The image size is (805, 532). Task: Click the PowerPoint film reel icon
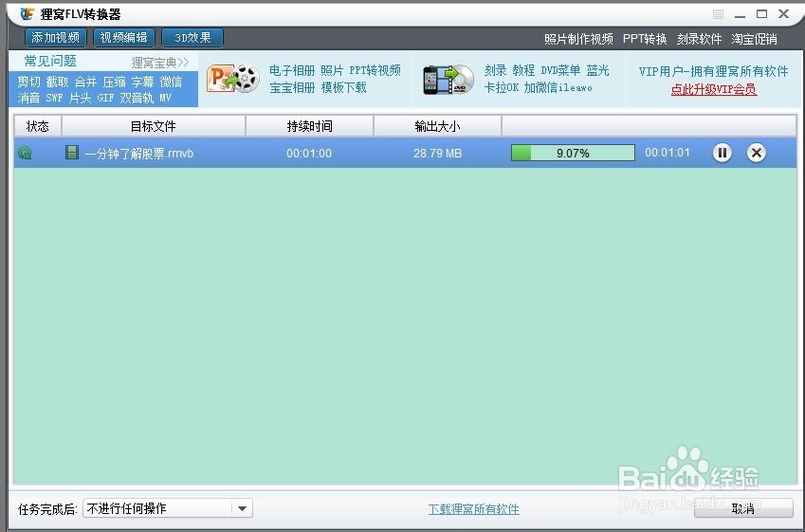tap(233, 79)
